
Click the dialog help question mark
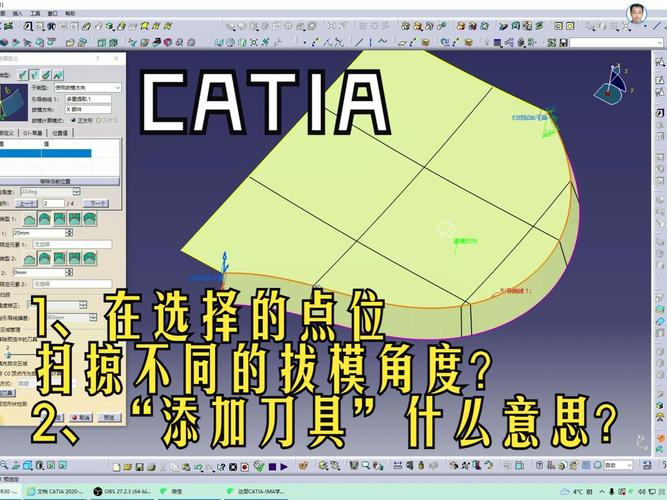(x=98, y=58)
